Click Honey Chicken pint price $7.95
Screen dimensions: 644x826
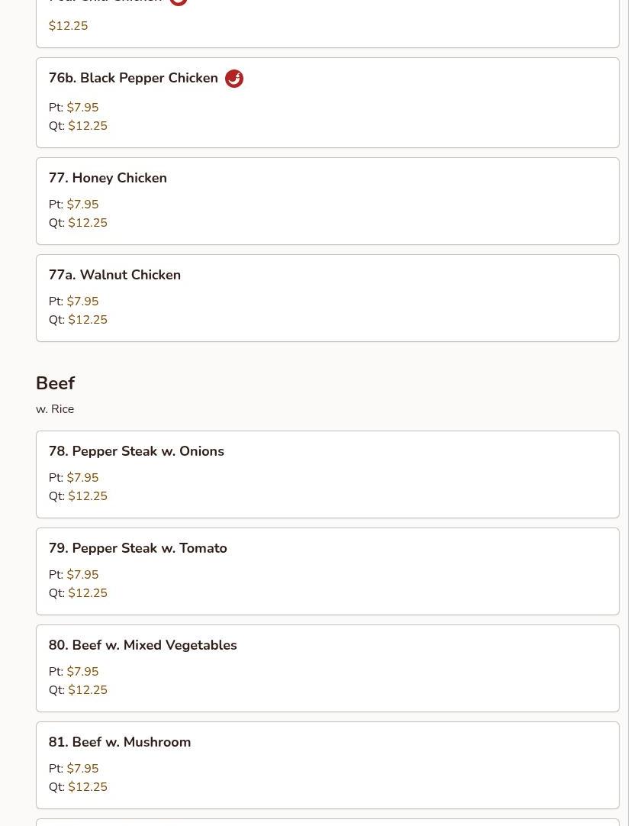coord(82,205)
